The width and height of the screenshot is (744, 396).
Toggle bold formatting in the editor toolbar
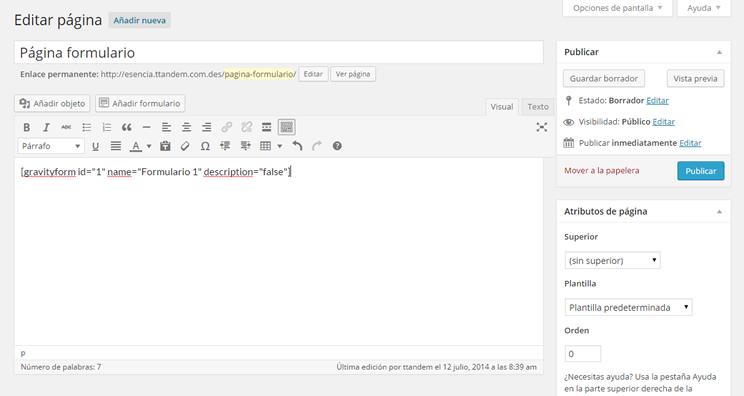pyautogui.click(x=27, y=127)
